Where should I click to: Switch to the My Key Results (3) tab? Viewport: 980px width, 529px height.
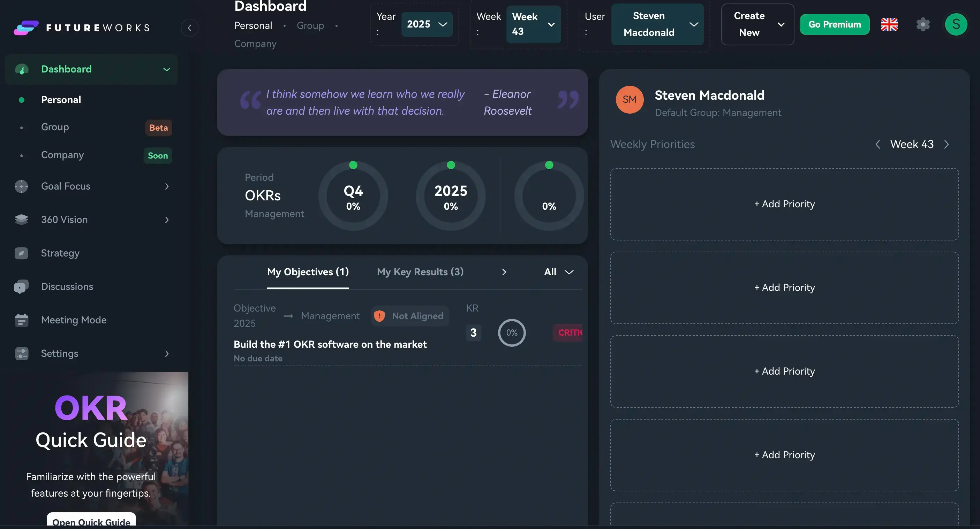(x=420, y=272)
